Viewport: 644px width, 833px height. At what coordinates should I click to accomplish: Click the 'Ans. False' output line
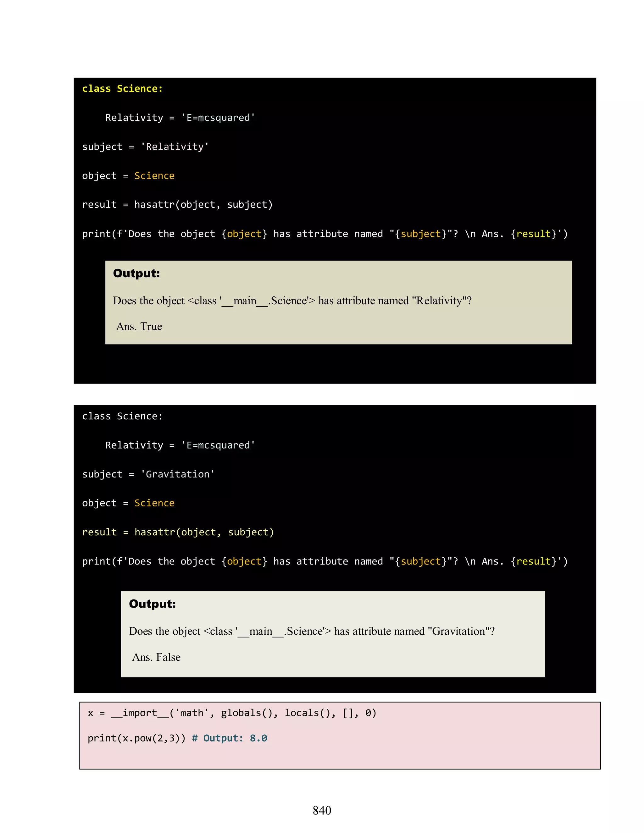point(156,657)
